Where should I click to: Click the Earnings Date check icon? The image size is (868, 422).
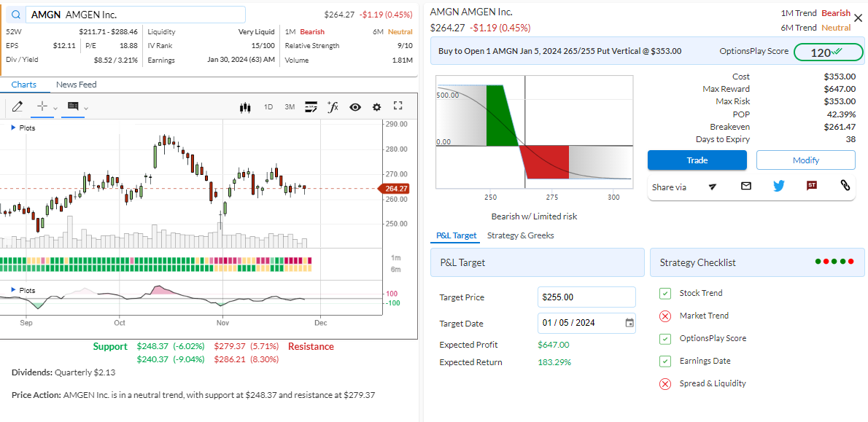click(665, 362)
